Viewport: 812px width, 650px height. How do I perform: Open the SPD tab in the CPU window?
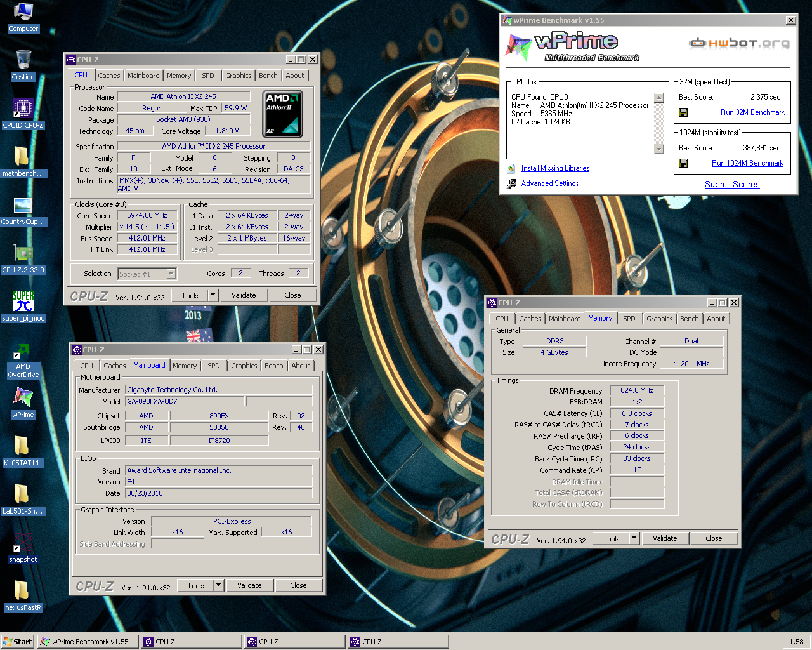point(208,76)
